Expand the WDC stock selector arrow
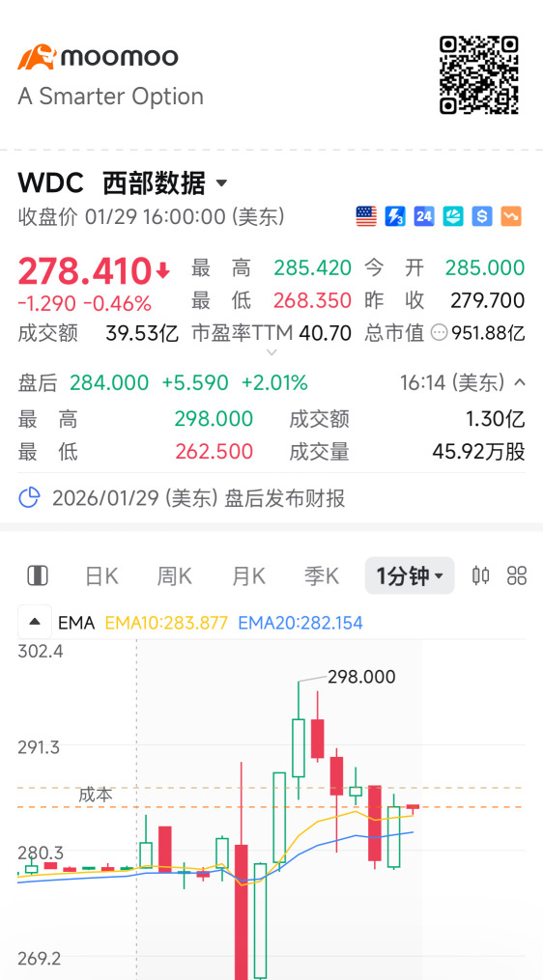Image resolution: width=543 pixels, height=980 pixels. pos(221,183)
